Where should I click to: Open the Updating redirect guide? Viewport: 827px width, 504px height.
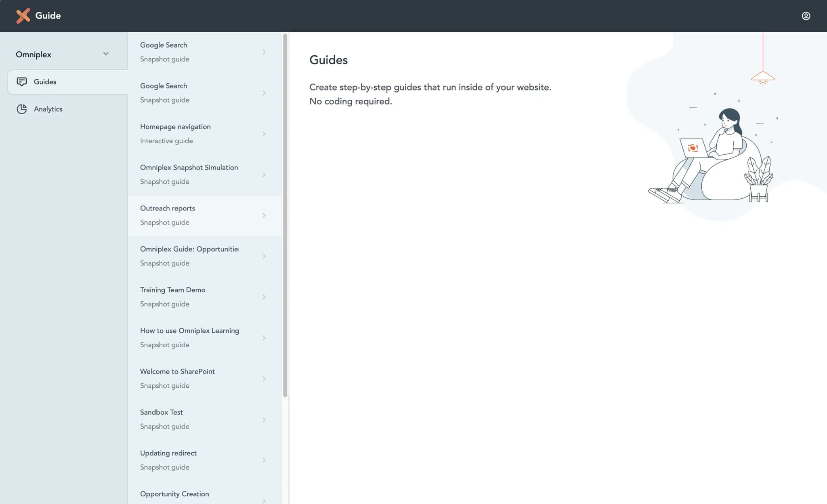coord(205,460)
